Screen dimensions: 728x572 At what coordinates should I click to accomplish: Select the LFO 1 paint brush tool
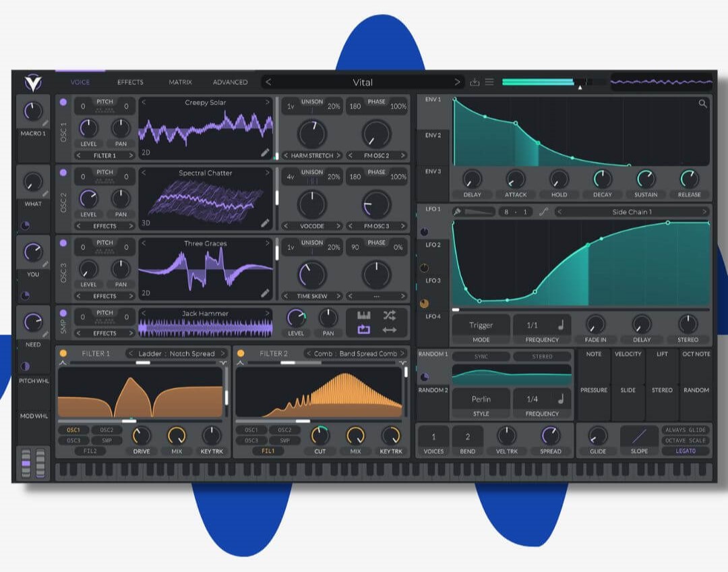(457, 212)
